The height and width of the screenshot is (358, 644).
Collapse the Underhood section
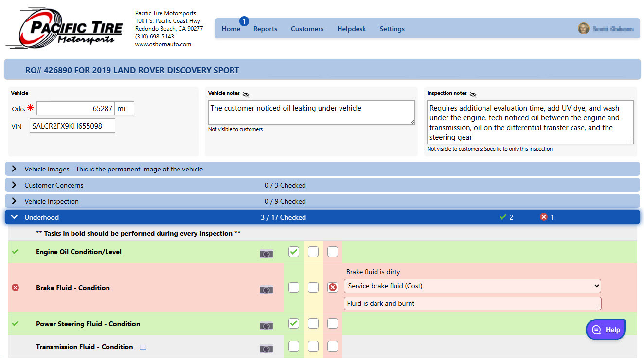pyautogui.click(x=14, y=217)
